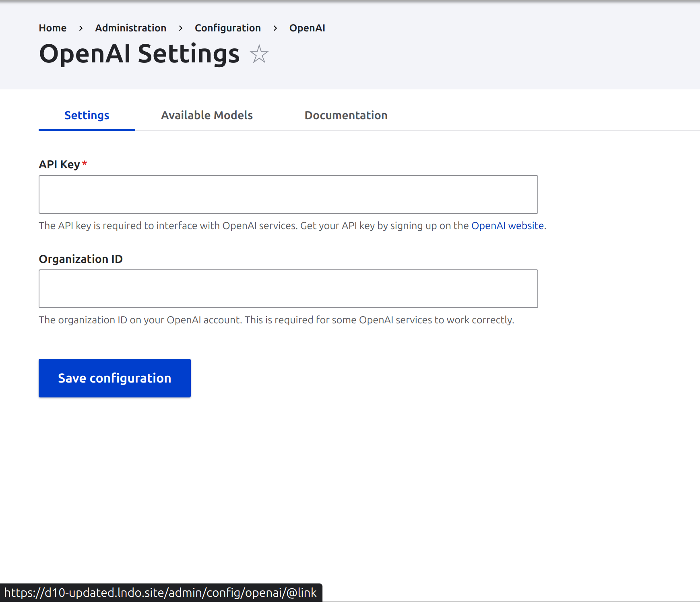Follow the OpenAI website link
This screenshot has width=700, height=602.
pyautogui.click(x=508, y=225)
